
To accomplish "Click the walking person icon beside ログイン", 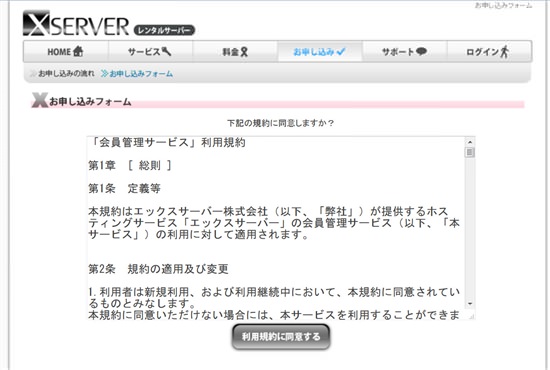I will (x=504, y=52).
